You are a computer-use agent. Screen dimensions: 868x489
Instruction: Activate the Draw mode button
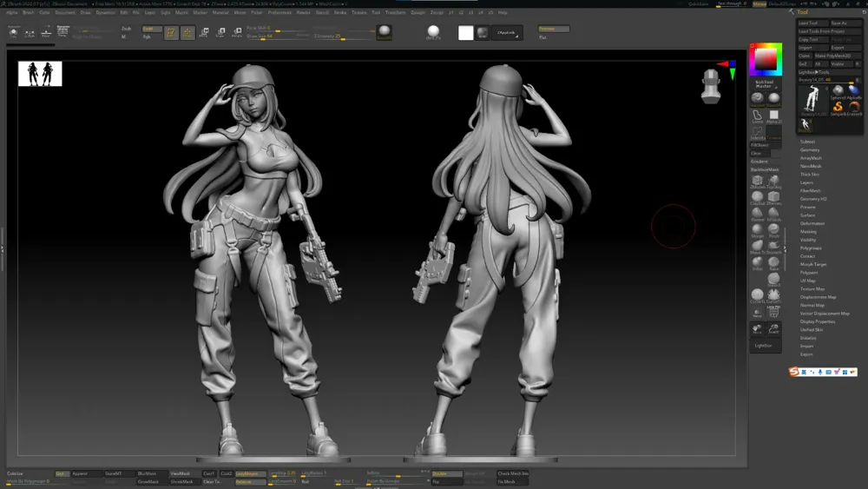click(x=187, y=33)
